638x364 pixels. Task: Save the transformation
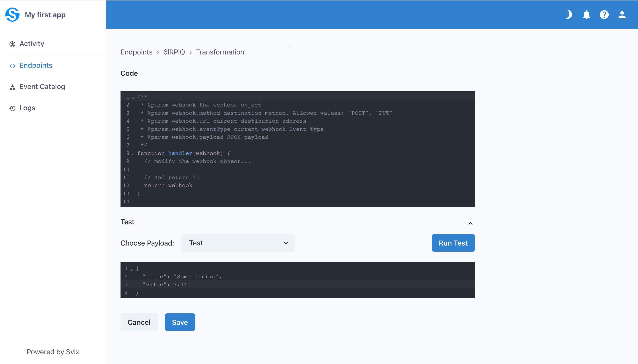point(180,322)
